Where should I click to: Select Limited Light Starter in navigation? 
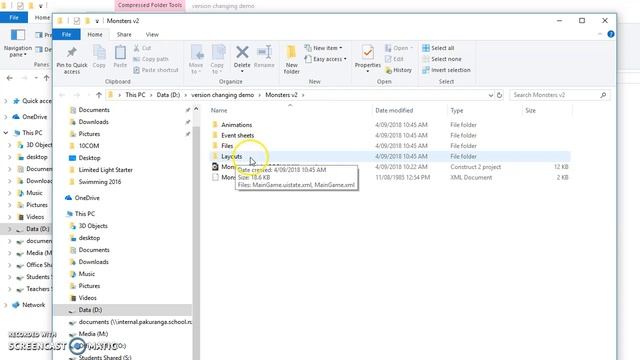105,170
